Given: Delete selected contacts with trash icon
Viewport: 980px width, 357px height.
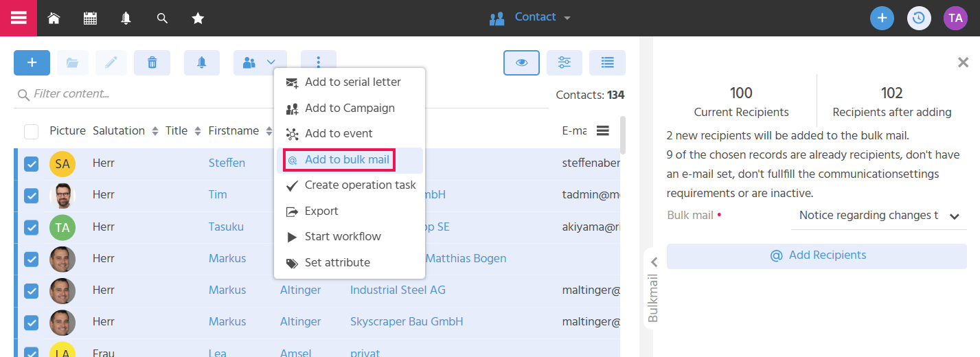Looking at the screenshot, I should [152, 62].
